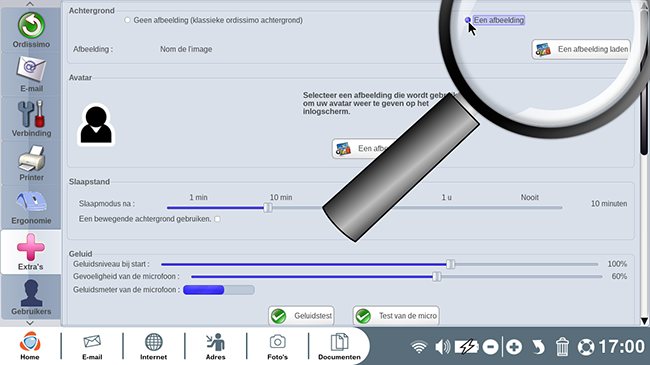This screenshot has height=365, width=650.
Task: Click the Wi-Fi status icon
Action: [419, 346]
